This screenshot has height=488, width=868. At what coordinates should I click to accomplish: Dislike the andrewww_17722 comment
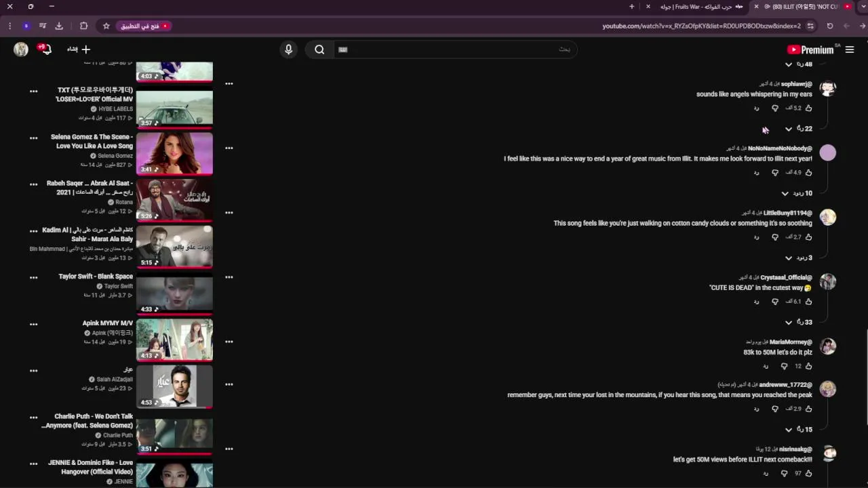775,409
